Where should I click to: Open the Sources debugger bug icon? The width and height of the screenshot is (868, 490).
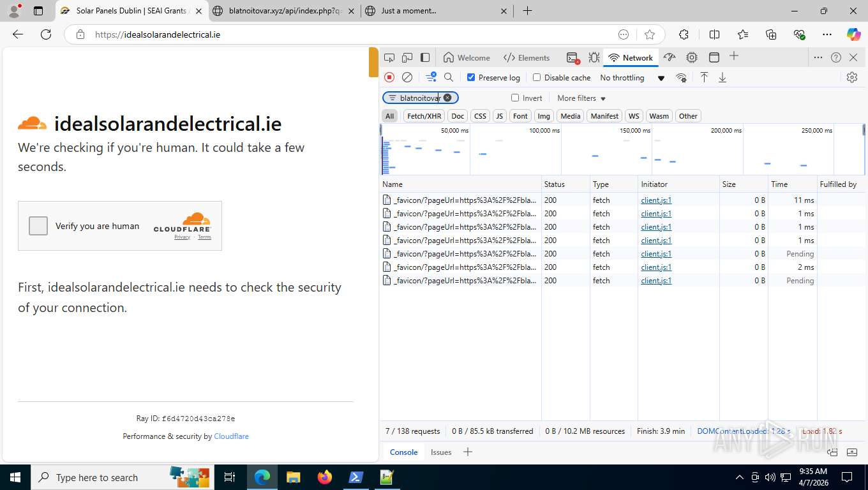point(594,57)
